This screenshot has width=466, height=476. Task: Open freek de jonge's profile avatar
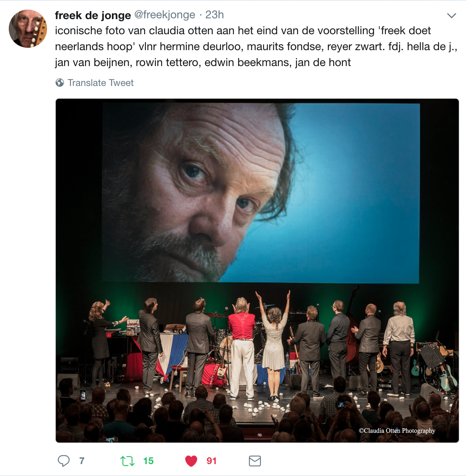pos(28,29)
